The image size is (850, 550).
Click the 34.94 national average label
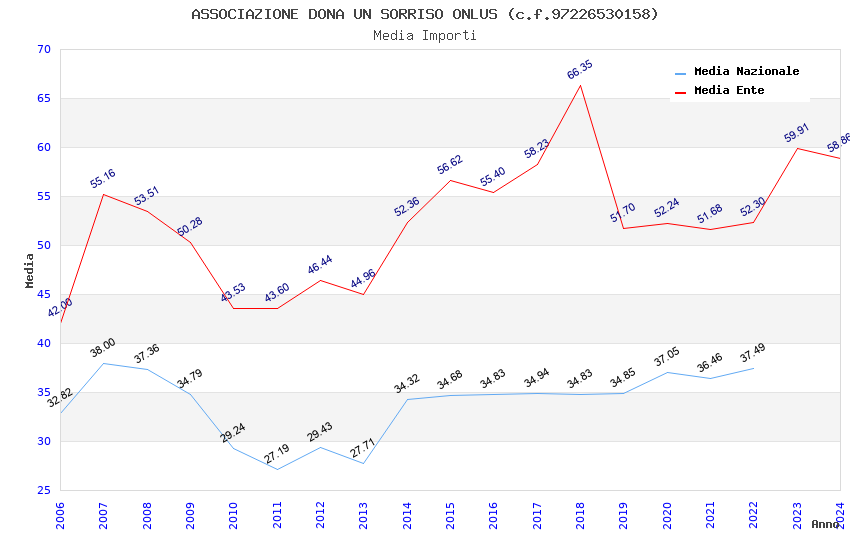[x=536, y=378]
